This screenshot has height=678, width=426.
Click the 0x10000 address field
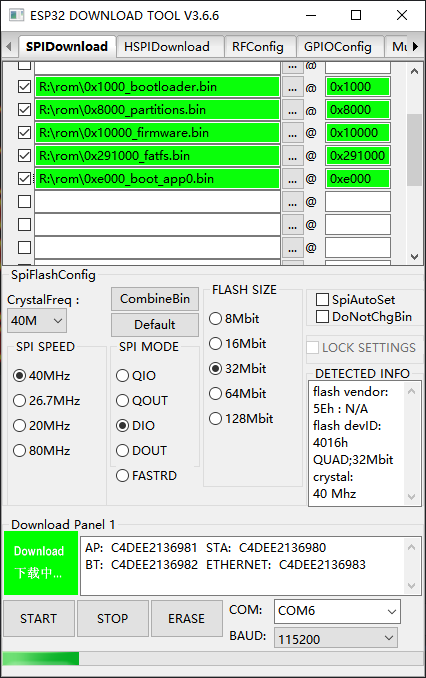click(358, 133)
